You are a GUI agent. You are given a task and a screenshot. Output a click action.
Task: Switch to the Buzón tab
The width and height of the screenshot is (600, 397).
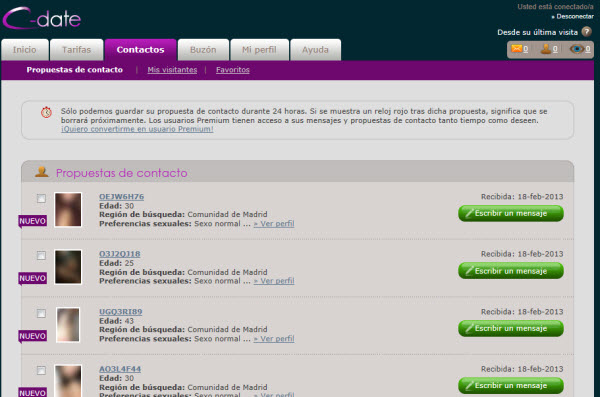pos(203,50)
